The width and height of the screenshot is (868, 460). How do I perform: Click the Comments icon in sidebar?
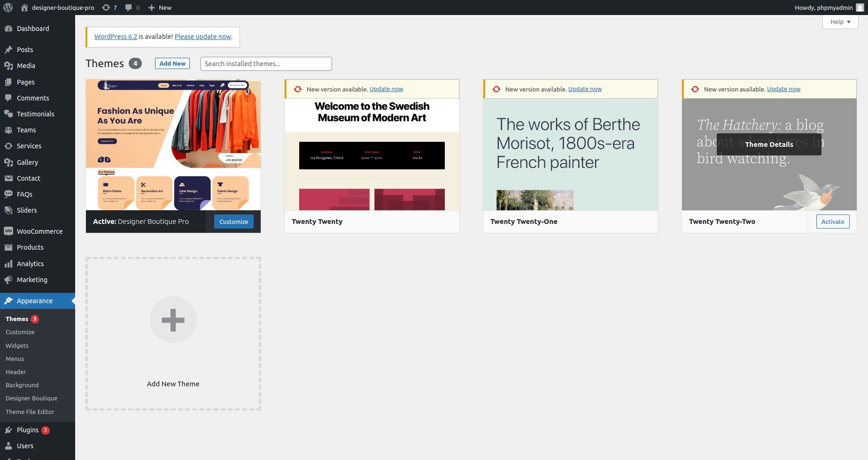(x=8, y=98)
